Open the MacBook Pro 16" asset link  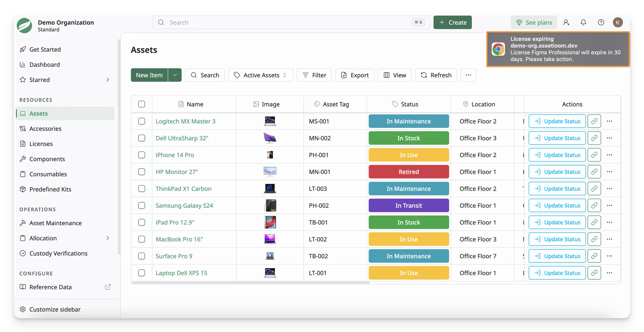179,239
